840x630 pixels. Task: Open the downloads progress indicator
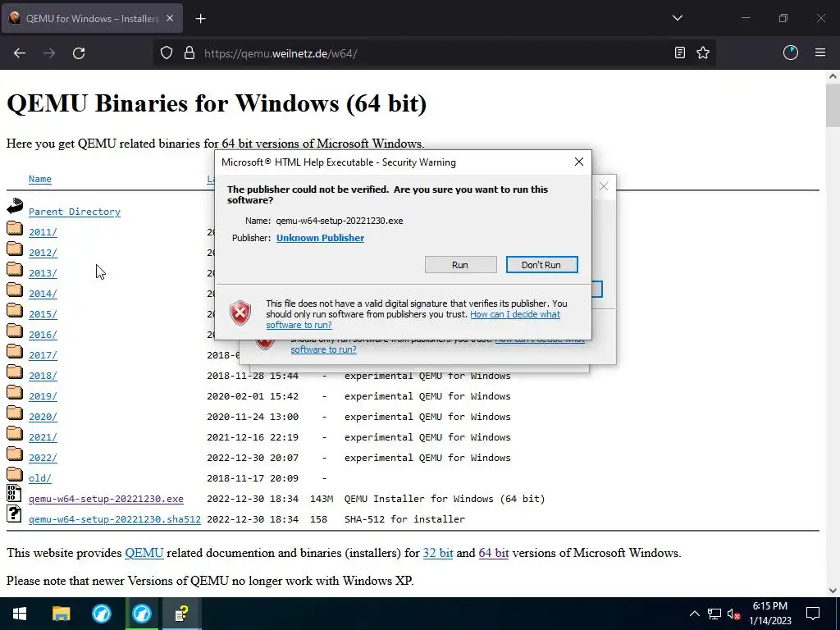tap(791, 52)
